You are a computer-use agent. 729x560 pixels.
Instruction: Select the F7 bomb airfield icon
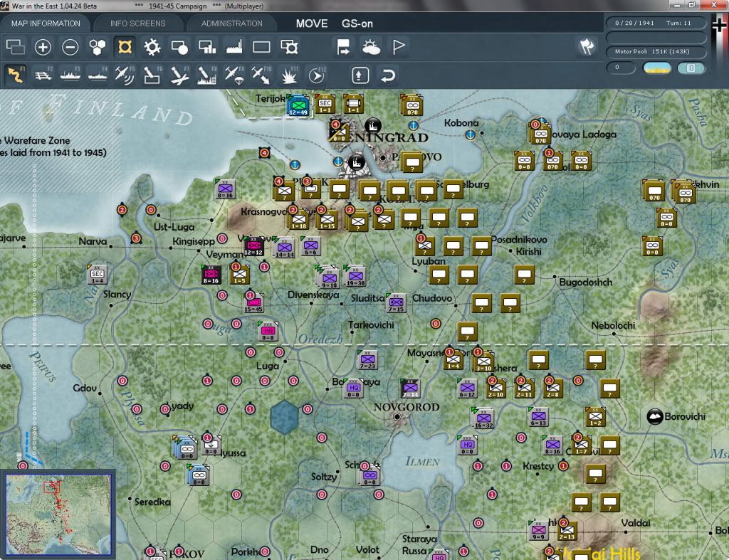(179, 75)
